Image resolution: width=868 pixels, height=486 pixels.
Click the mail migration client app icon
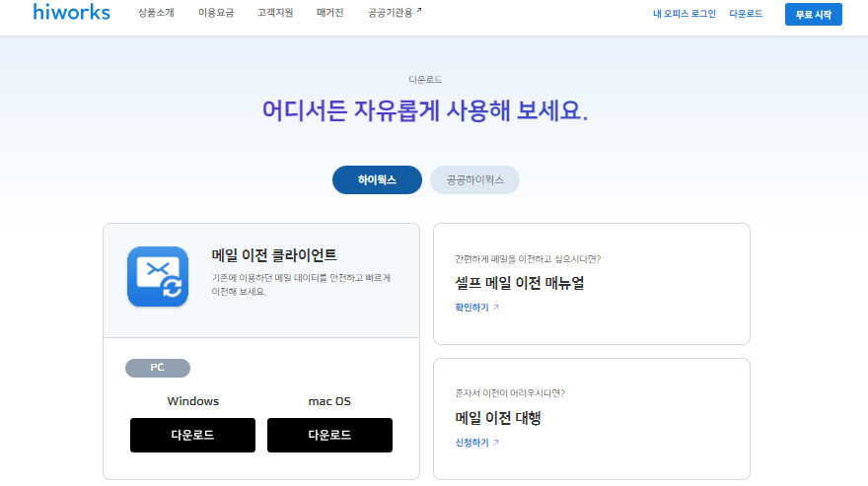(x=158, y=277)
